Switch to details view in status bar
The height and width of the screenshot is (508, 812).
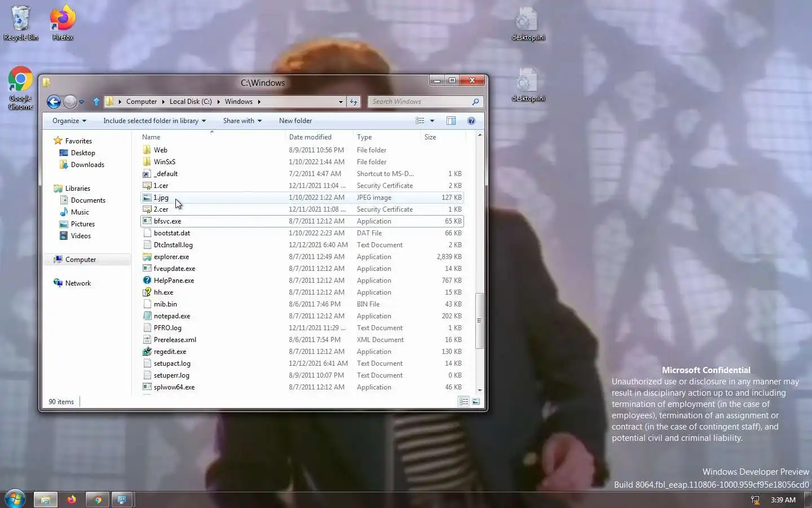tap(464, 401)
